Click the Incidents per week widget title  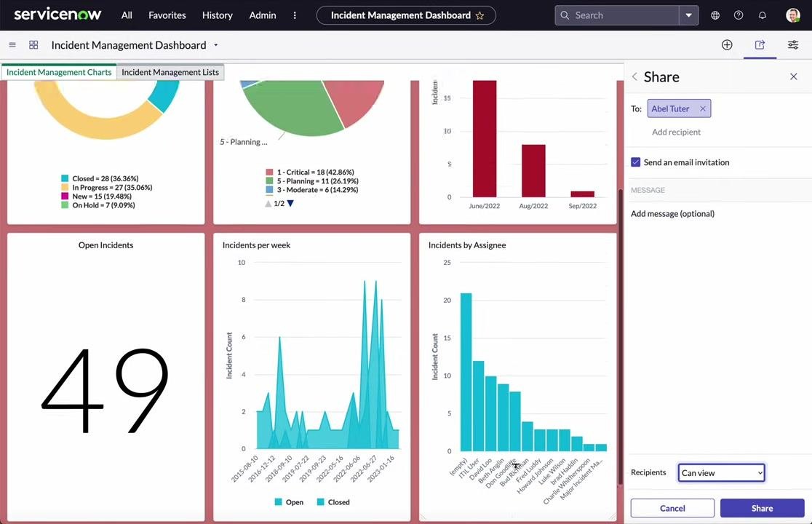(x=256, y=245)
